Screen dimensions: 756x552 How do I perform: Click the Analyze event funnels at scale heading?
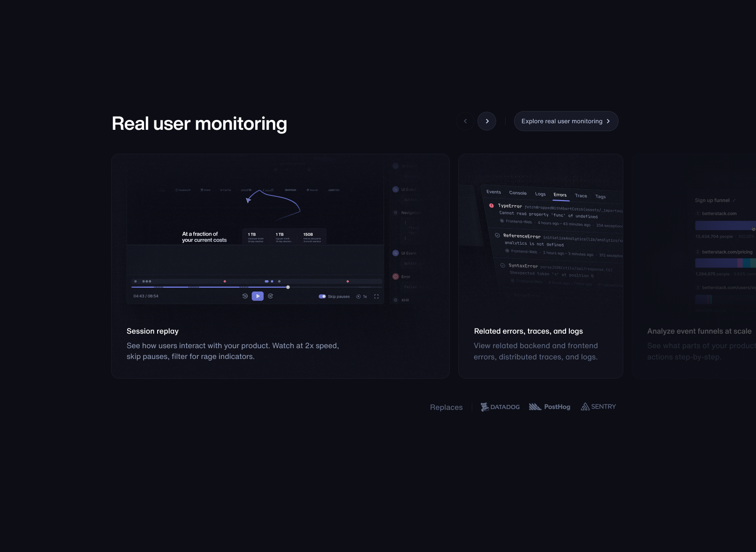click(x=699, y=331)
